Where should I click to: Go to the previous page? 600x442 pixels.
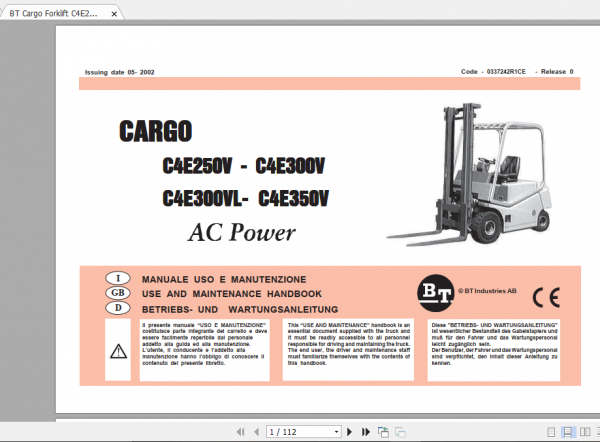tap(256, 432)
